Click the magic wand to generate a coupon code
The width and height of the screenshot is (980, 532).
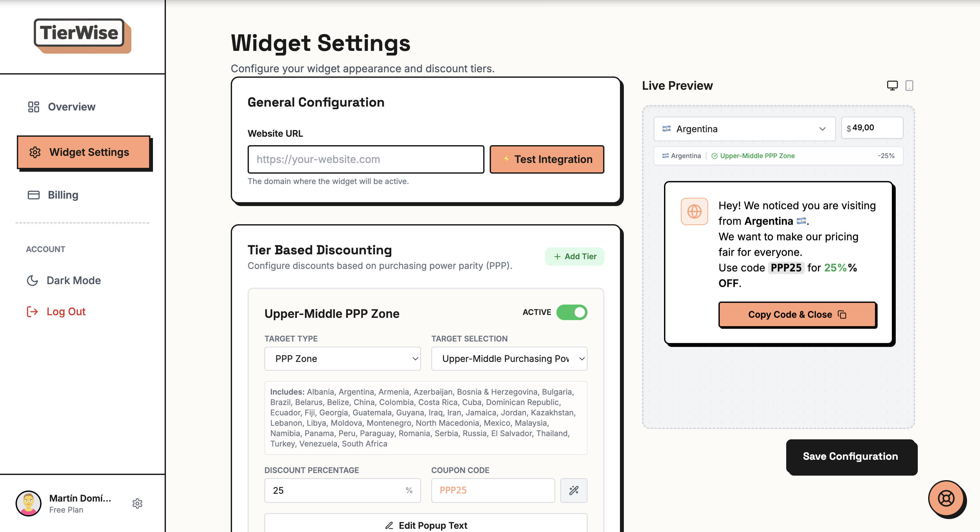[x=574, y=490]
